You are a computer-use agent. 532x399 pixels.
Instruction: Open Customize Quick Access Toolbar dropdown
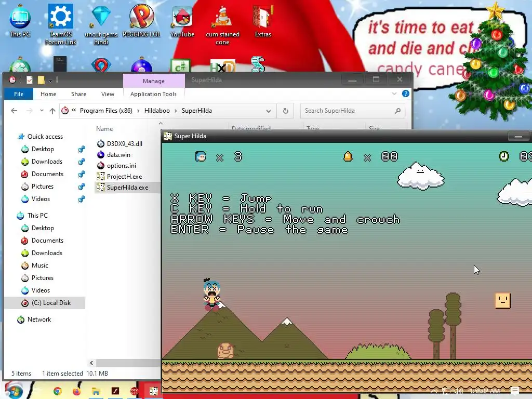click(50, 81)
